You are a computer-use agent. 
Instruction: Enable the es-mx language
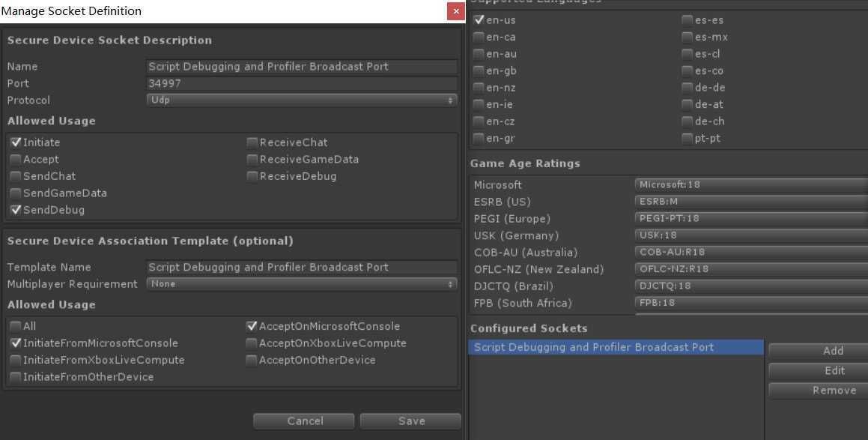tap(688, 37)
